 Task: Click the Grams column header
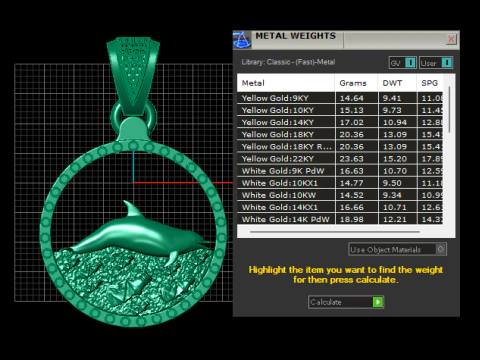tap(356, 83)
